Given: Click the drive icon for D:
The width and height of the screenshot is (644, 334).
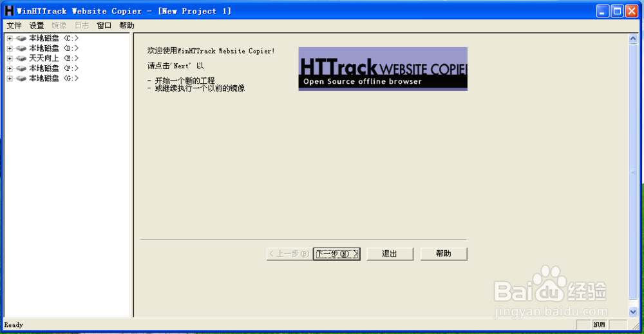Looking at the screenshot, I should point(21,48).
